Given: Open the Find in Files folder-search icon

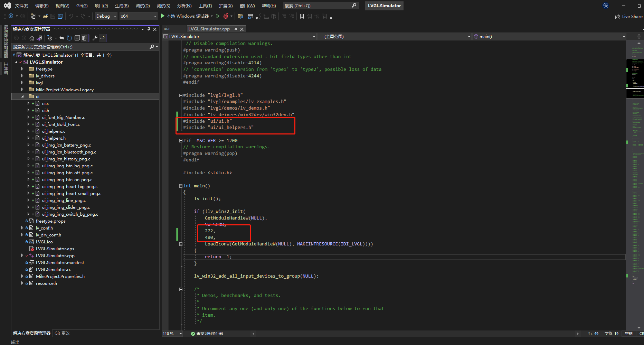Looking at the screenshot, I should (x=240, y=16).
